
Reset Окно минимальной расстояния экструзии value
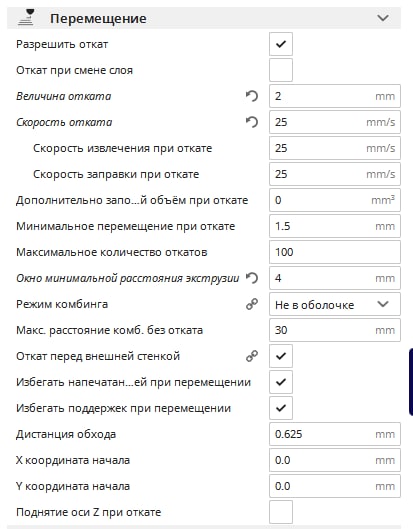click(252, 278)
